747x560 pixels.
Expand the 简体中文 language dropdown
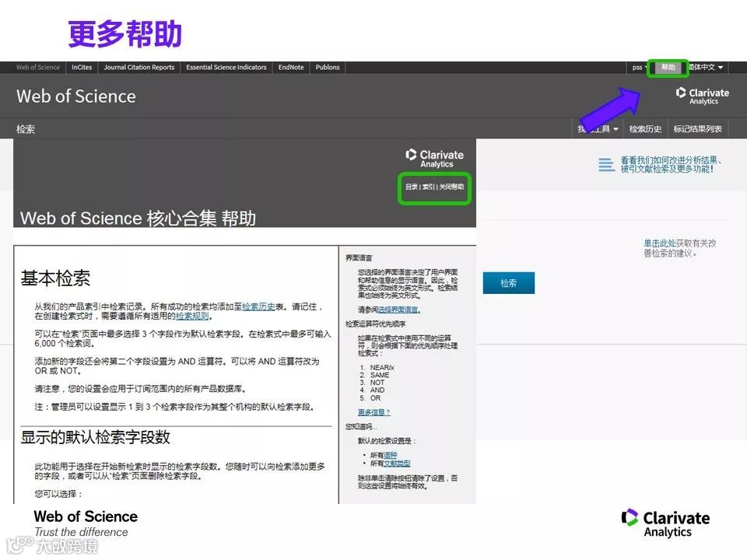click(x=706, y=68)
